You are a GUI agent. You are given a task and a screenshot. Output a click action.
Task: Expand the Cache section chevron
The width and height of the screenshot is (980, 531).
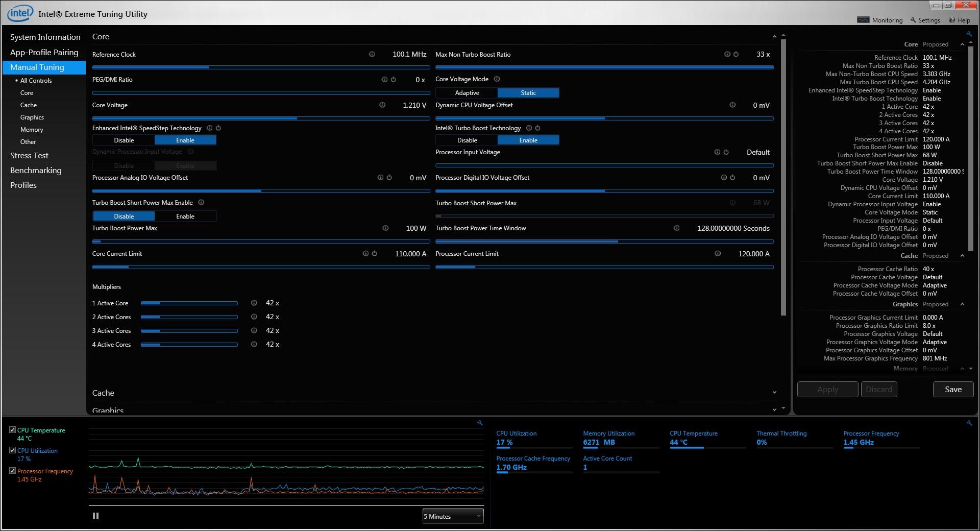coord(774,393)
